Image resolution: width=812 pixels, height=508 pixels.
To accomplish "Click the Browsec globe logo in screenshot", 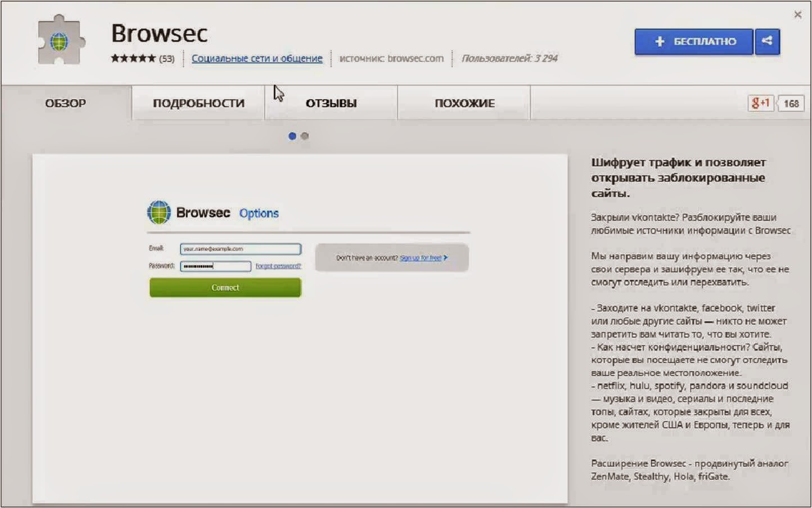I will click(x=159, y=213).
